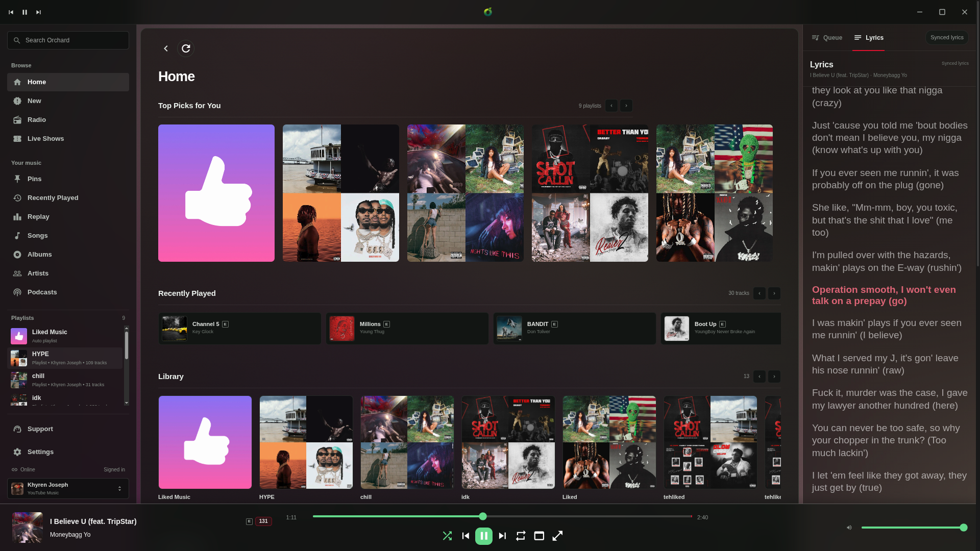The width and height of the screenshot is (980, 551).
Task: Expand the Khyren Joseph account menu
Action: tap(68, 488)
